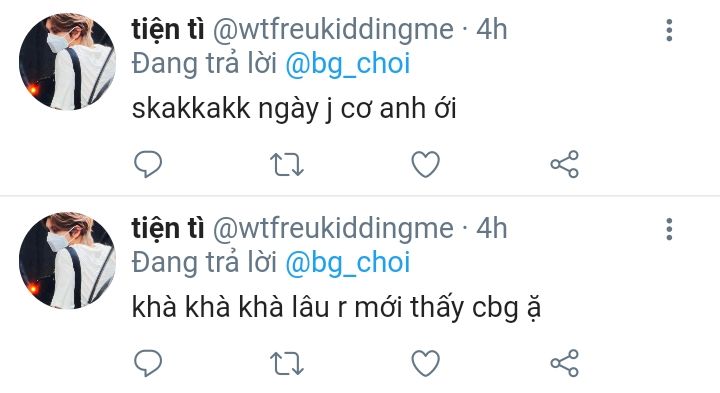
Task: Open tiện tì profile name in first tweet
Action: (x=168, y=30)
